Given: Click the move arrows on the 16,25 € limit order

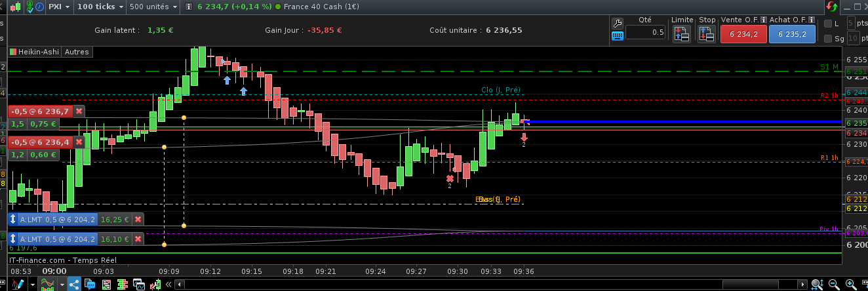Looking at the screenshot, I should [x=12, y=220].
